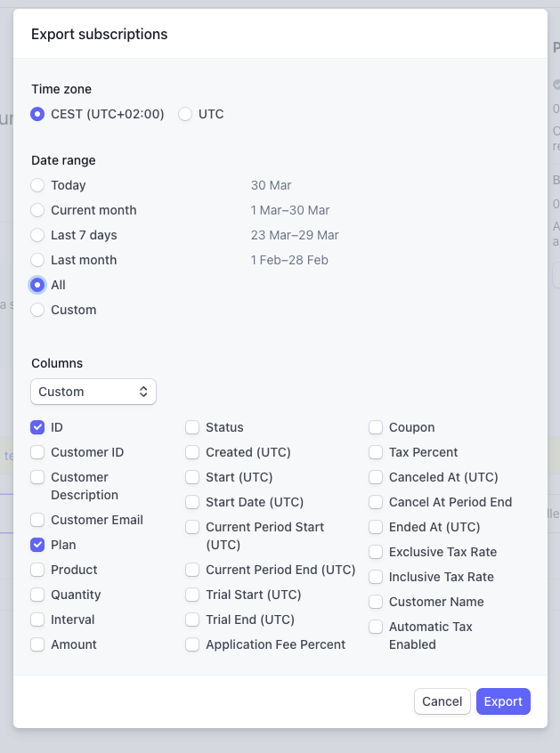
Task: Choose Last 7 days range
Action: tap(37, 235)
